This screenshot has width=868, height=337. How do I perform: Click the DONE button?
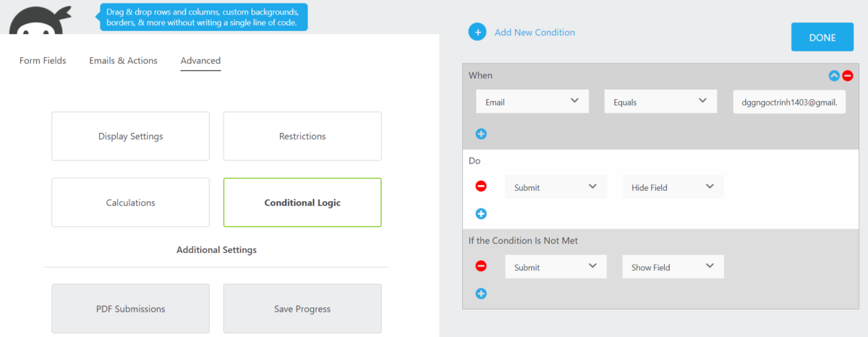(822, 37)
